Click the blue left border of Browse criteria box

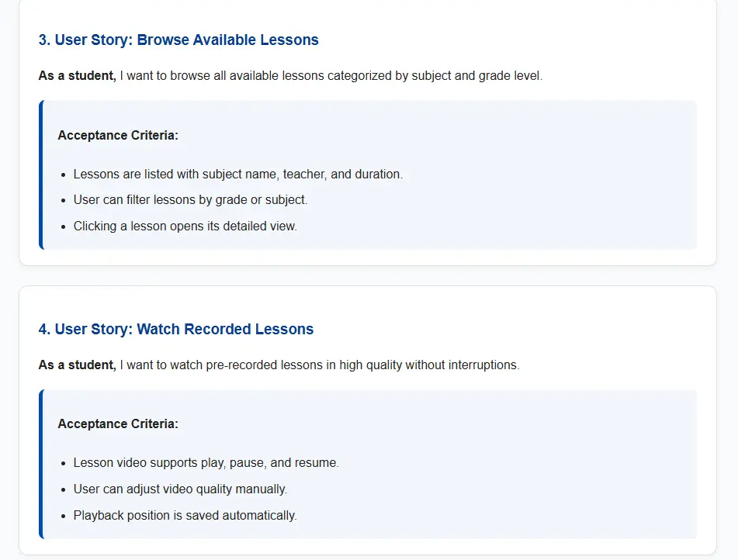[x=41, y=175]
